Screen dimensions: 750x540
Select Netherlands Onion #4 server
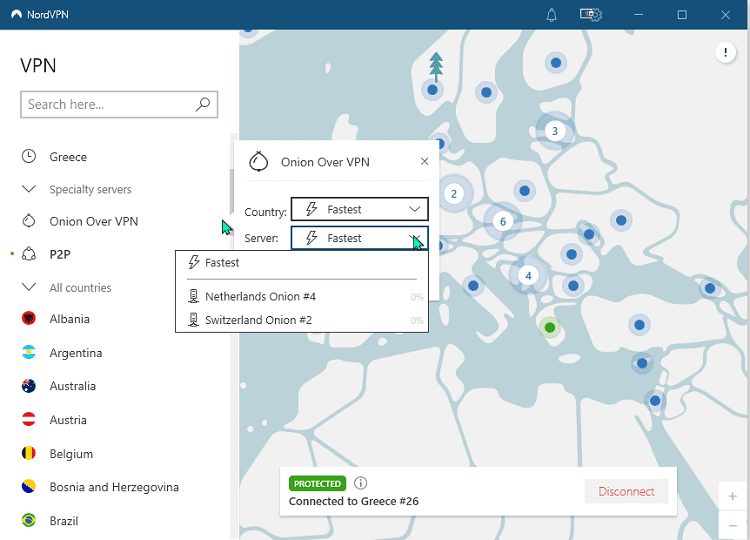tap(302, 297)
